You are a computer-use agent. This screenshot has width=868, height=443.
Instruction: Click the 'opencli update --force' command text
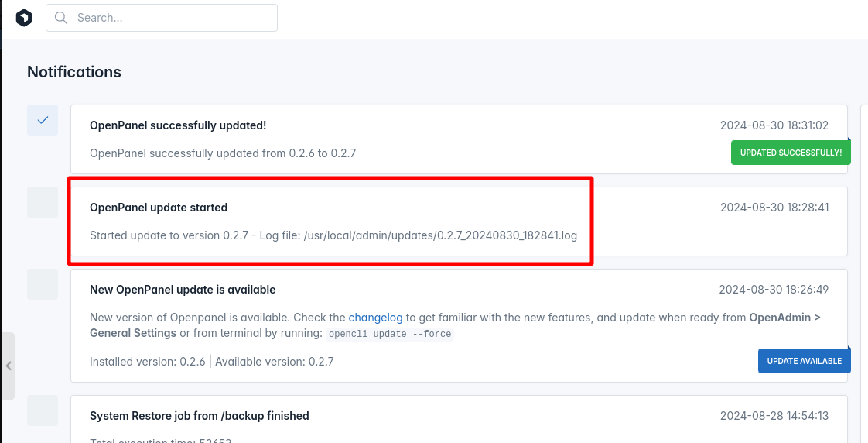(390, 334)
